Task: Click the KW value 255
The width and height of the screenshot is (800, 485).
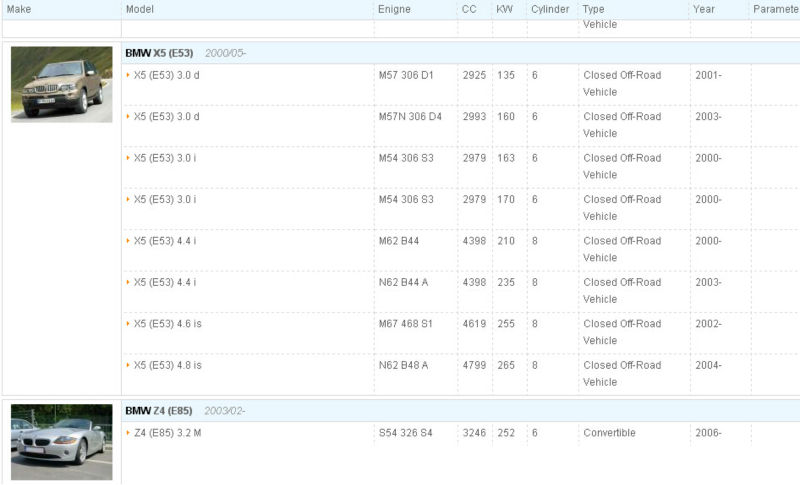Action: coord(506,324)
